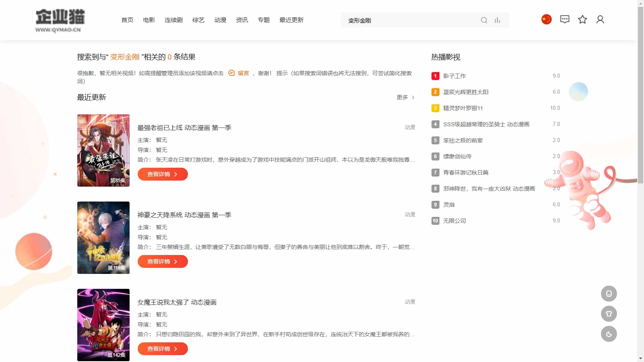This screenshot has width=644, height=362.
Task: Open 影子工作 in the hot list
Action: pyautogui.click(x=454, y=76)
